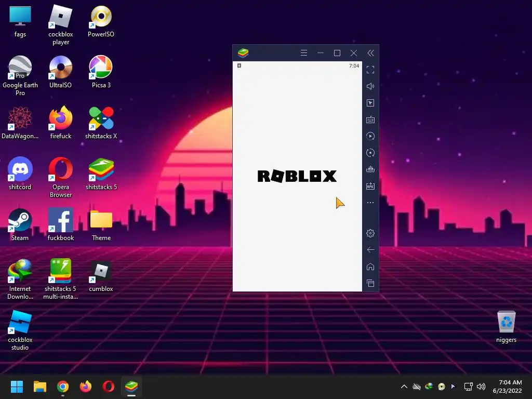Collapse the BlueStacks side toolbar with double-chevron
The height and width of the screenshot is (399, 532).
click(370, 53)
